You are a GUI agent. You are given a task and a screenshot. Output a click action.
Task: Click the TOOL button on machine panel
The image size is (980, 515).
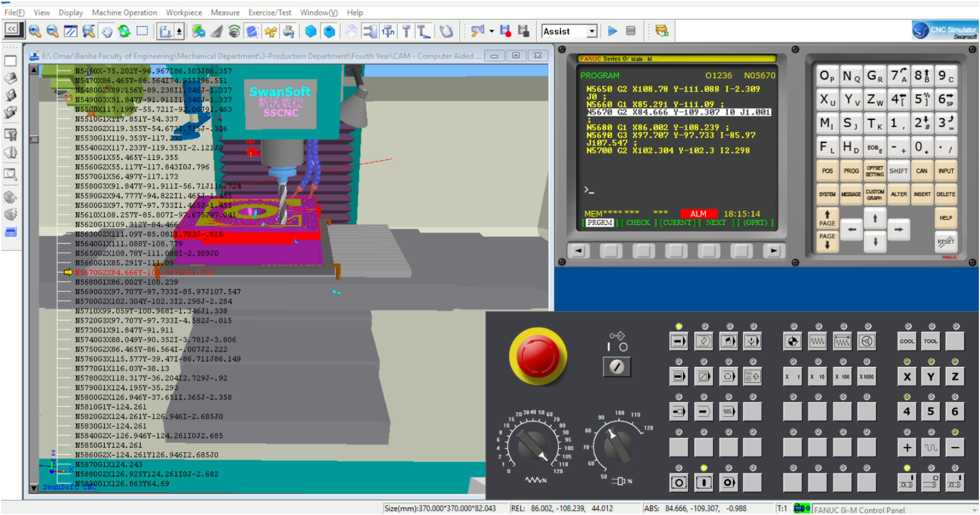tap(931, 341)
